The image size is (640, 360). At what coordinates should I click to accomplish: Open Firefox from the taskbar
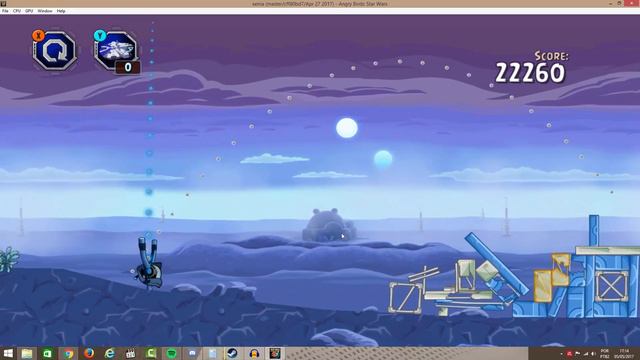click(x=89, y=353)
